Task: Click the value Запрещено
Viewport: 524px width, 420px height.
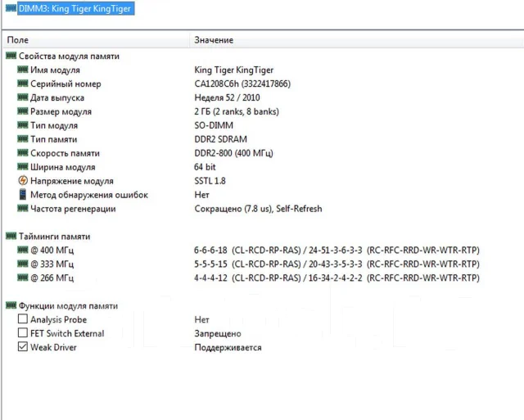Action: (x=218, y=334)
